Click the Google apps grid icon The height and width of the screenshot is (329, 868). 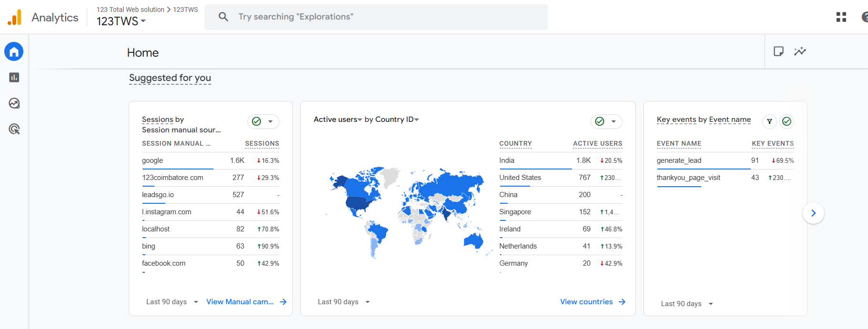point(841,17)
